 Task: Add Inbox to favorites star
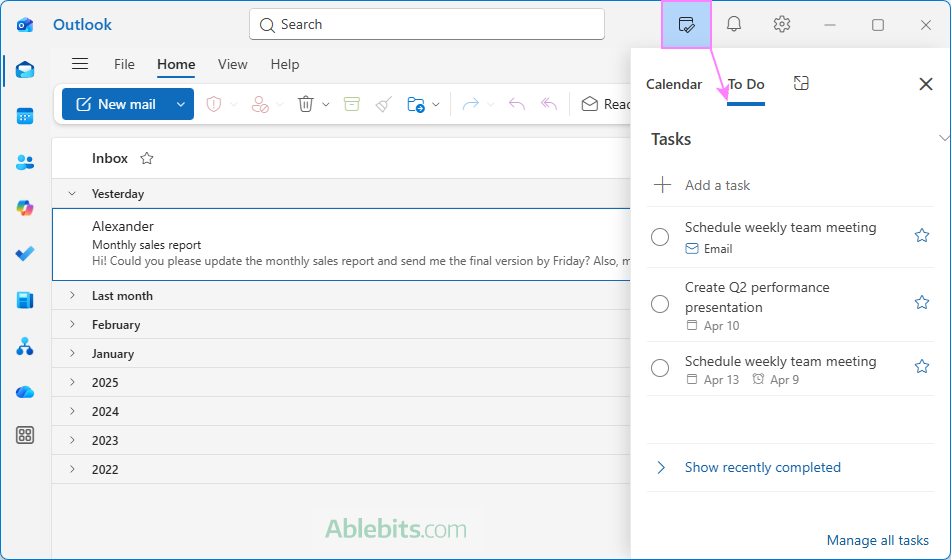[147, 158]
